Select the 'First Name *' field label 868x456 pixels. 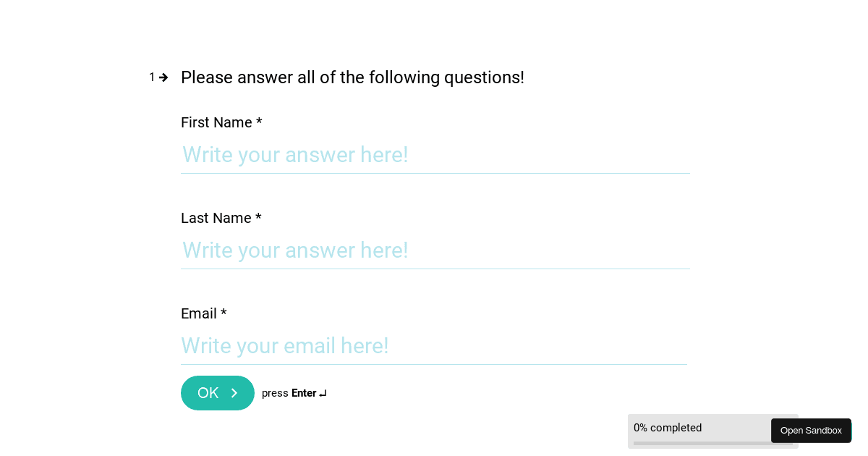pyautogui.click(x=221, y=122)
